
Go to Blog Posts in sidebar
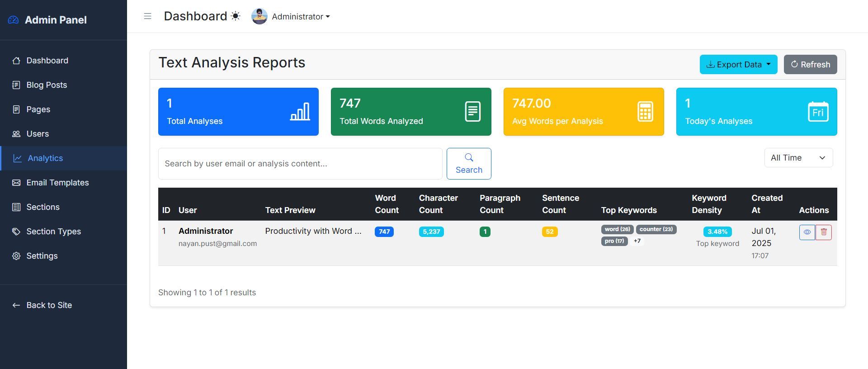pos(47,85)
